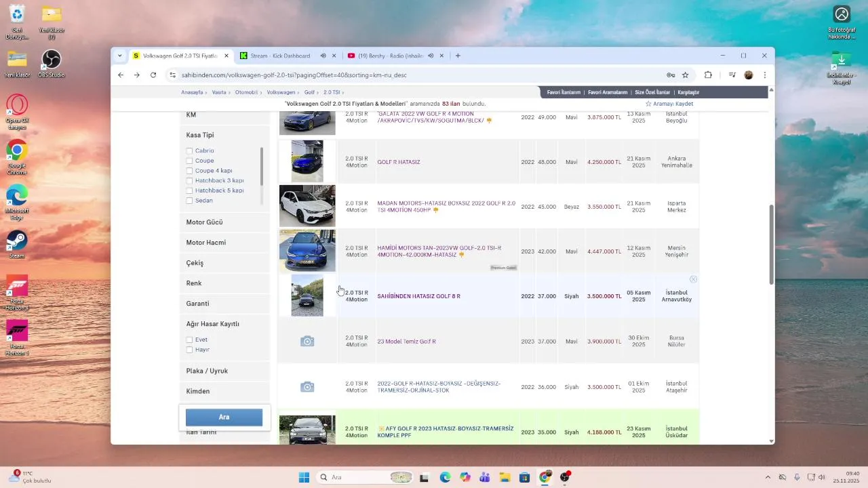Expand the Renk filter

click(224, 283)
